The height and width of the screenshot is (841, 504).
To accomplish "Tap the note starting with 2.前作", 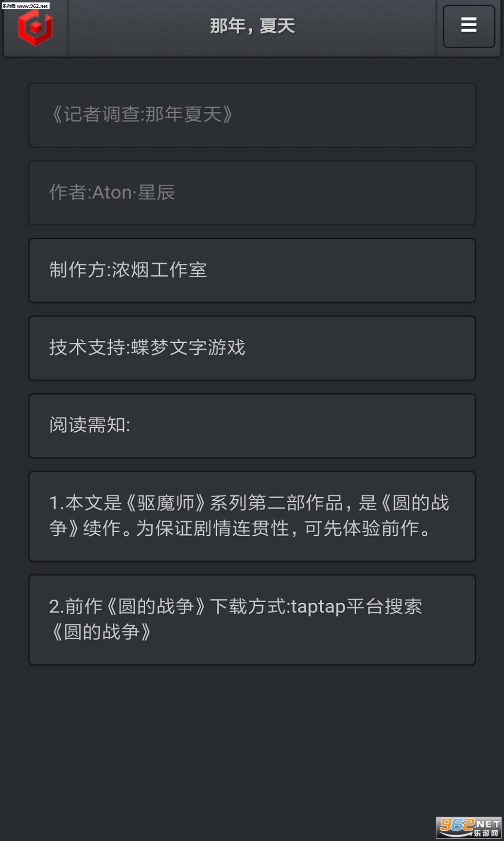I will click(252, 620).
